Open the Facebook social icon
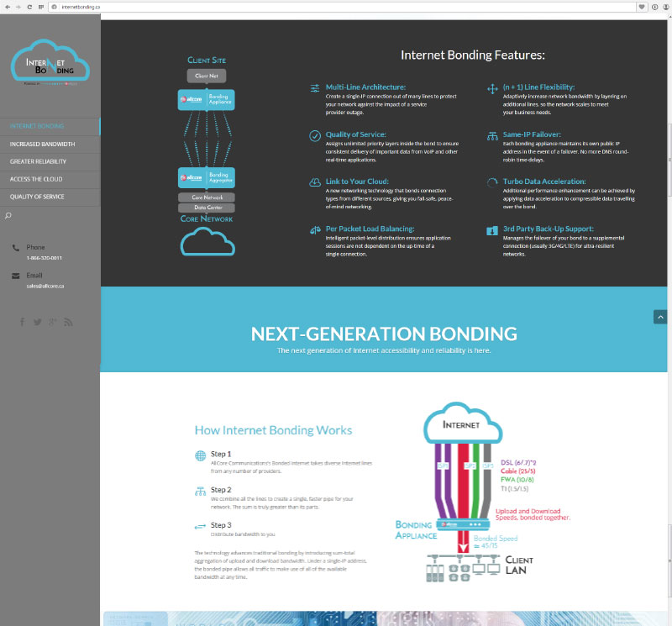 point(23,322)
